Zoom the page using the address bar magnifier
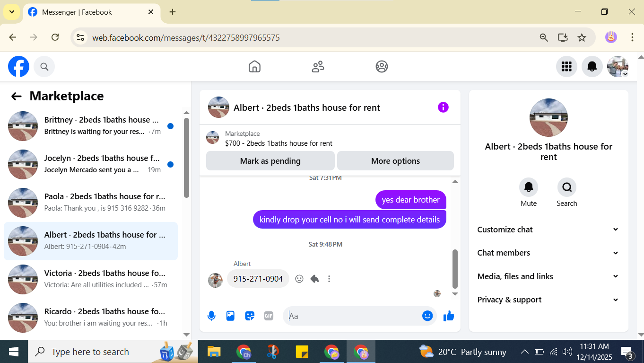 point(544,37)
